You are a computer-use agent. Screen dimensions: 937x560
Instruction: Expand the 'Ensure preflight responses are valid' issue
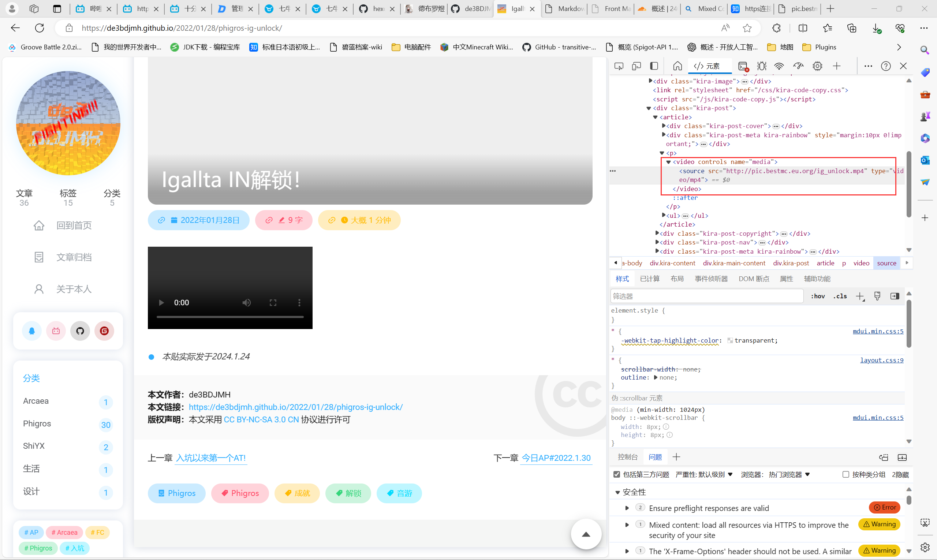[x=627, y=508]
